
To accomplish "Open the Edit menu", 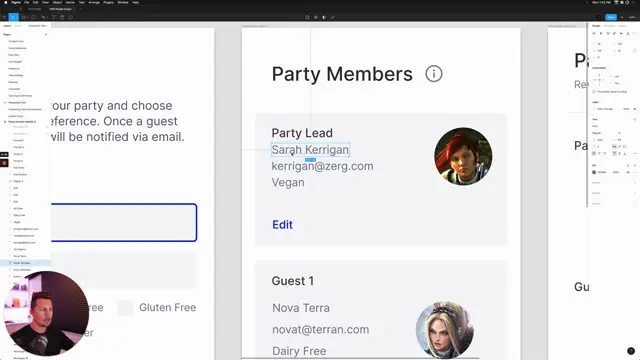I will (36, 2).
